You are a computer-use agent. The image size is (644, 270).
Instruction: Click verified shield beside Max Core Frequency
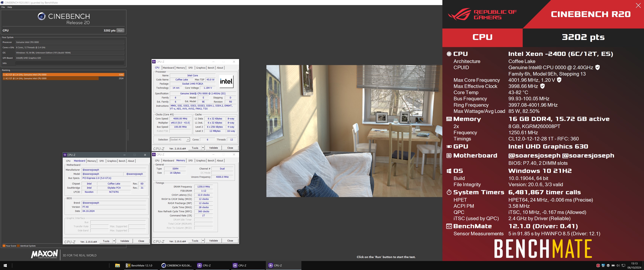click(x=559, y=80)
